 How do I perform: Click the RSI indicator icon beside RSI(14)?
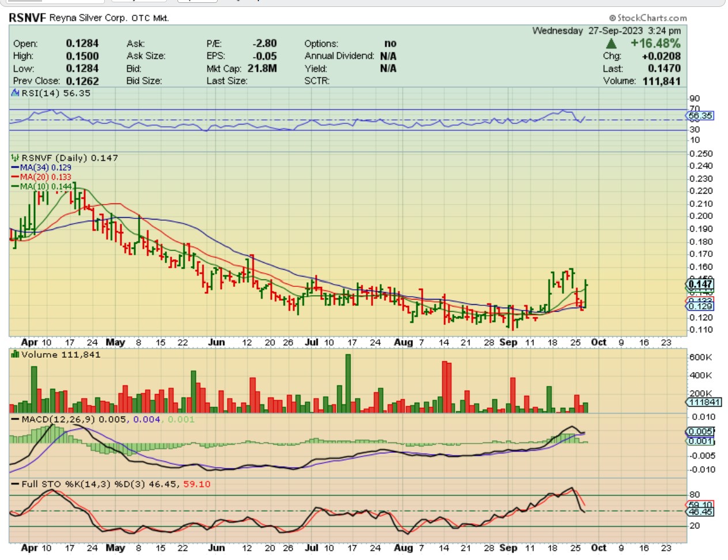pos(16,93)
